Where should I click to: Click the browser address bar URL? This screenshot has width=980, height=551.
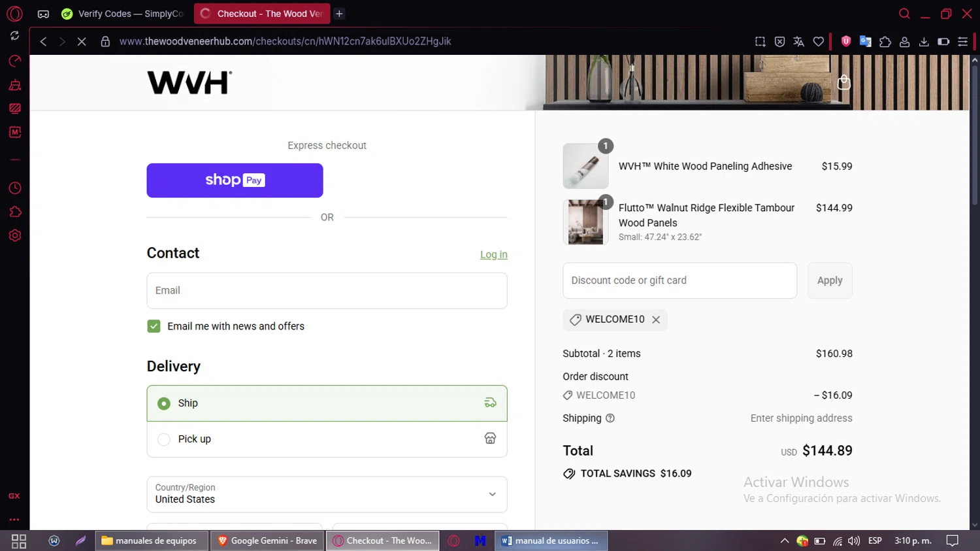[285, 41]
